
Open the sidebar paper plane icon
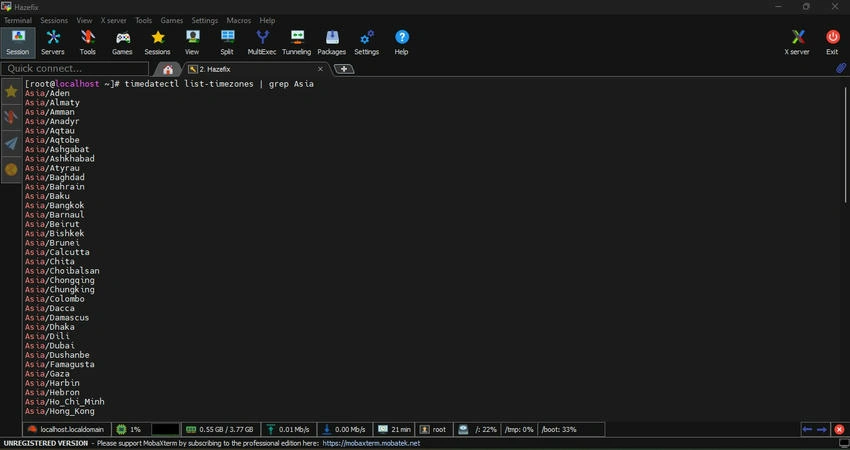click(x=11, y=143)
